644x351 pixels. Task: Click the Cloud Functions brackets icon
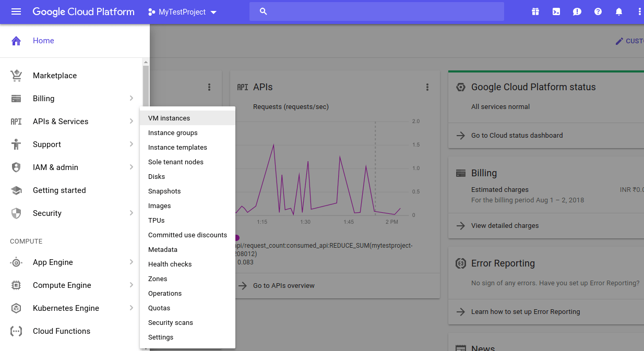(x=16, y=331)
